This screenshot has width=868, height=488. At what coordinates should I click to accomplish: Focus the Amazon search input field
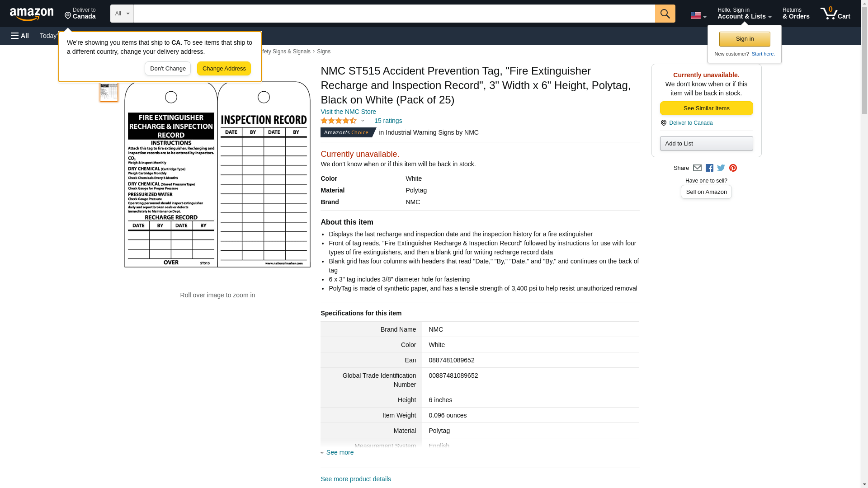394,14
